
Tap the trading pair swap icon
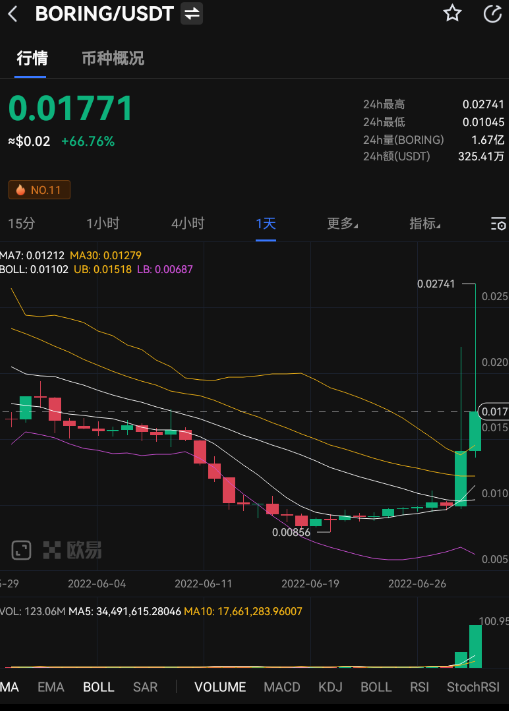[192, 14]
